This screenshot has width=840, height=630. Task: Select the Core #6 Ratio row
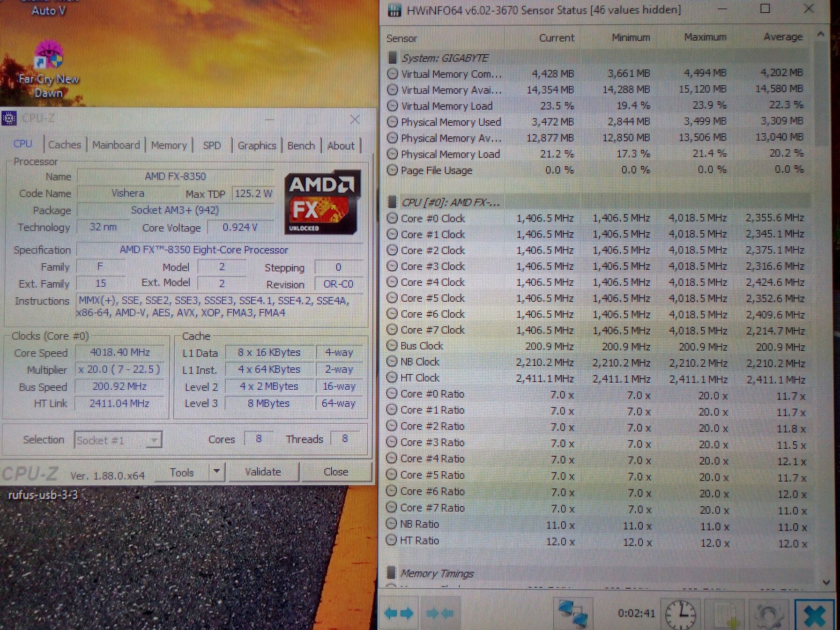point(596,492)
